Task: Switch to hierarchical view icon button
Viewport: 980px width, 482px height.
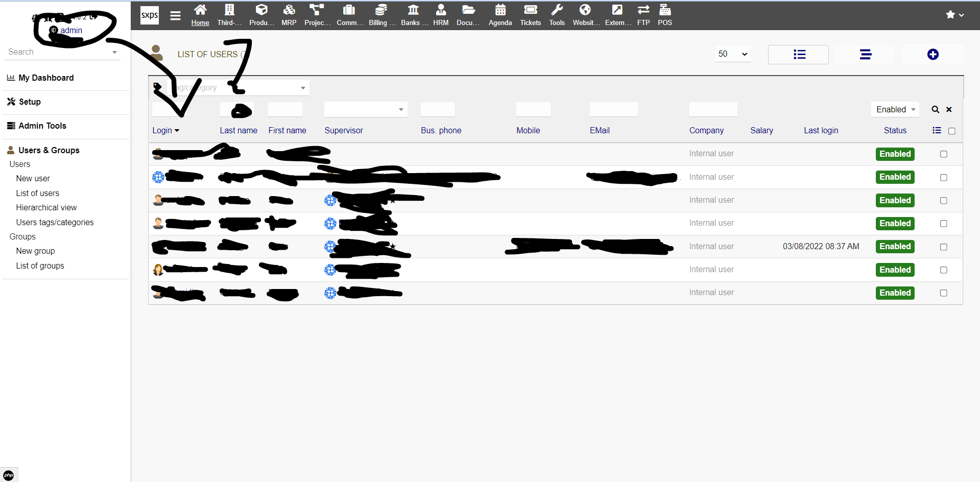Action: click(x=866, y=54)
